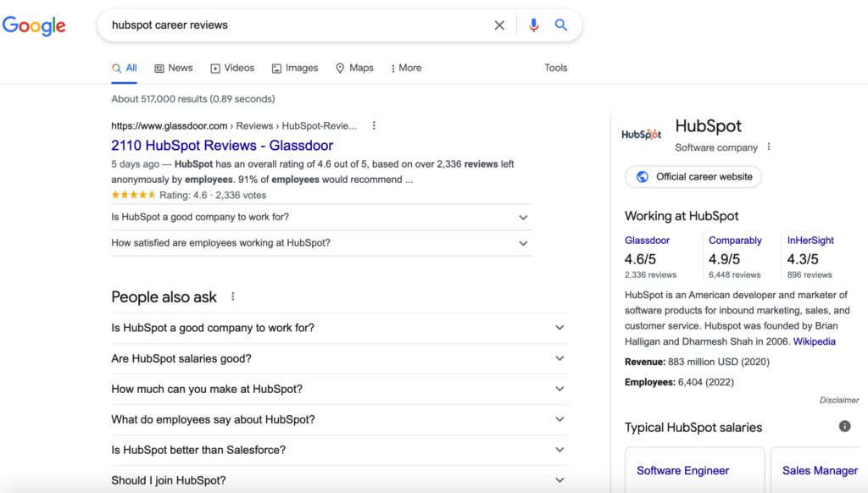
Task: Open options menu for the Glassdoor result
Action: pyautogui.click(x=374, y=125)
